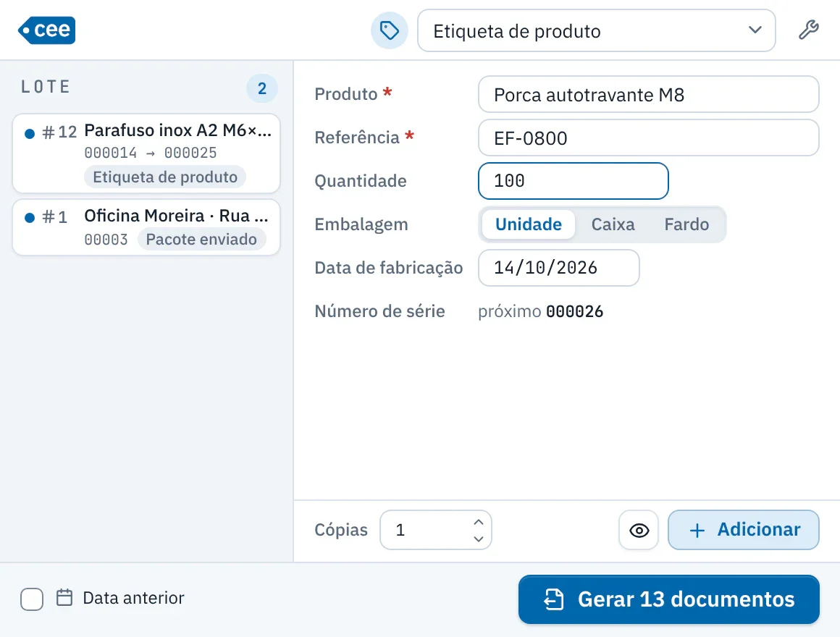Open settings with the wrench icon
840x637 pixels.
(x=808, y=30)
